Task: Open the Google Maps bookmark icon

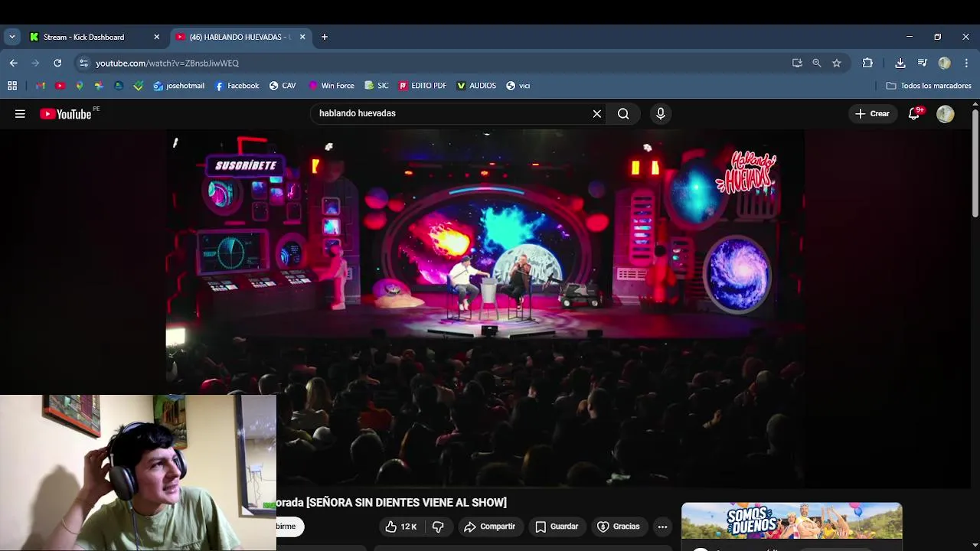Action: [79, 86]
